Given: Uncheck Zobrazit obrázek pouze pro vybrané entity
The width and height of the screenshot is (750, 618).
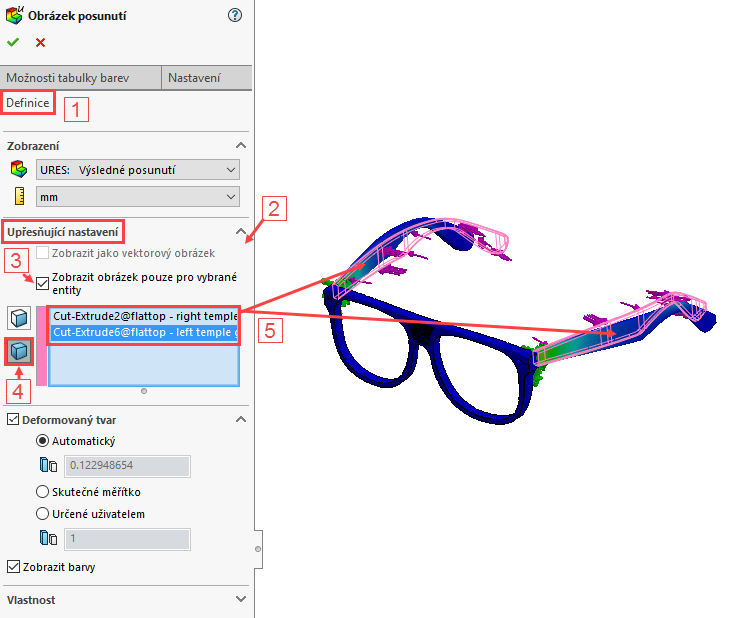Looking at the screenshot, I should [x=43, y=283].
